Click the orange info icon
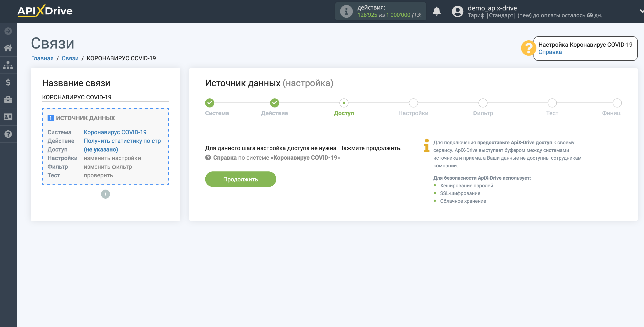This screenshot has width=644, height=327. pos(426,146)
